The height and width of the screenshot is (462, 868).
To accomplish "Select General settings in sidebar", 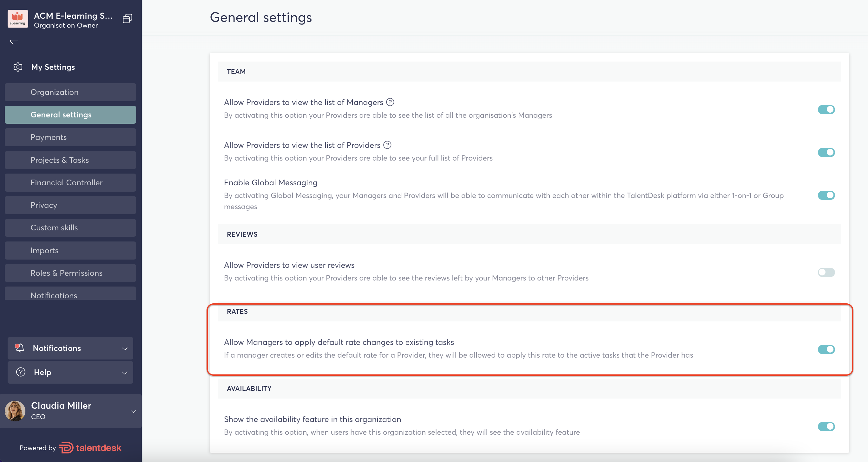I will tap(70, 115).
